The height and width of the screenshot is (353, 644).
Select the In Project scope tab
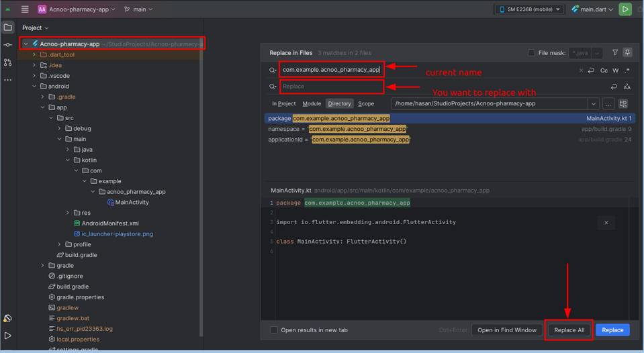tap(283, 104)
